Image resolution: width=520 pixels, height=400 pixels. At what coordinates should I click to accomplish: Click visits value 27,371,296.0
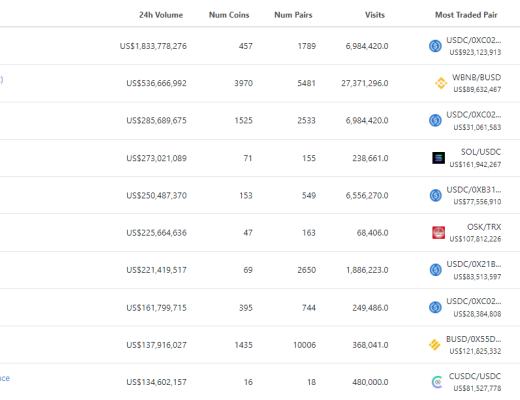pyautogui.click(x=365, y=83)
